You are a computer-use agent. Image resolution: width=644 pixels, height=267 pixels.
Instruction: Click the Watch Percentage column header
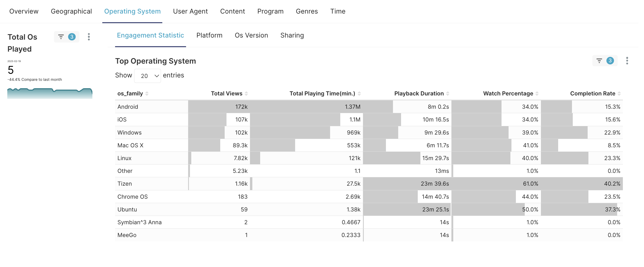[x=508, y=94]
